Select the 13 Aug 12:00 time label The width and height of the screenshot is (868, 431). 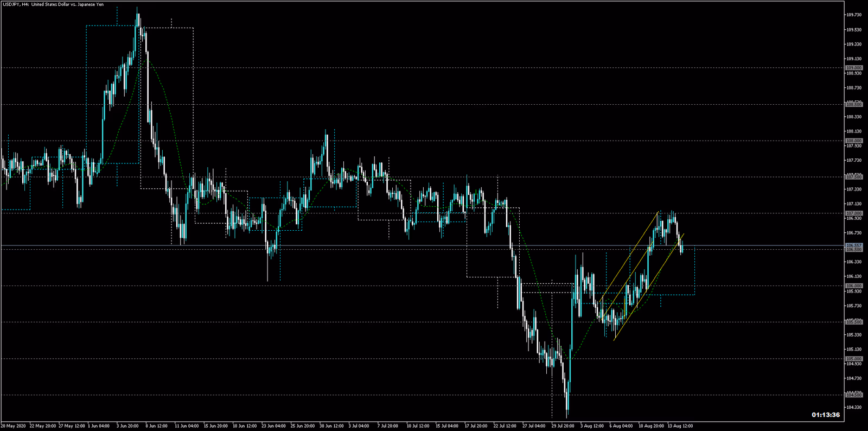pos(680,426)
